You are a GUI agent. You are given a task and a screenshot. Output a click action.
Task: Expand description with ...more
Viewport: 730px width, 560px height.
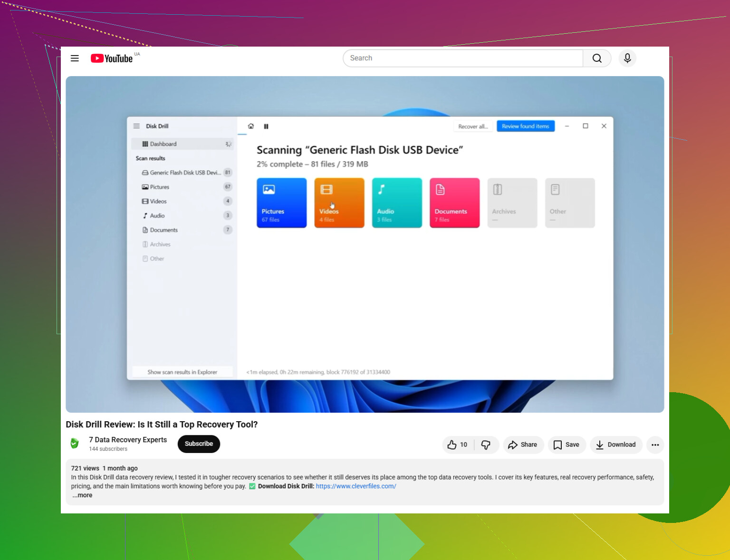[82, 495]
